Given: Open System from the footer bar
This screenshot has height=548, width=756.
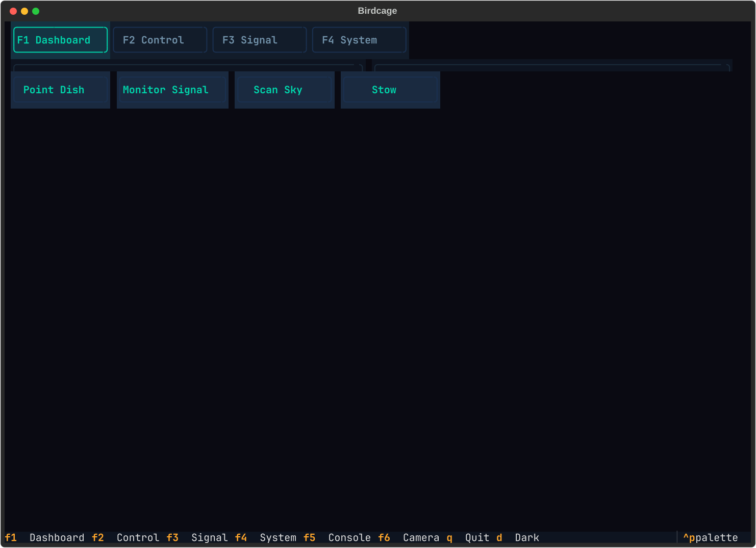Looking at the screenshot, I should pos(278,537).
